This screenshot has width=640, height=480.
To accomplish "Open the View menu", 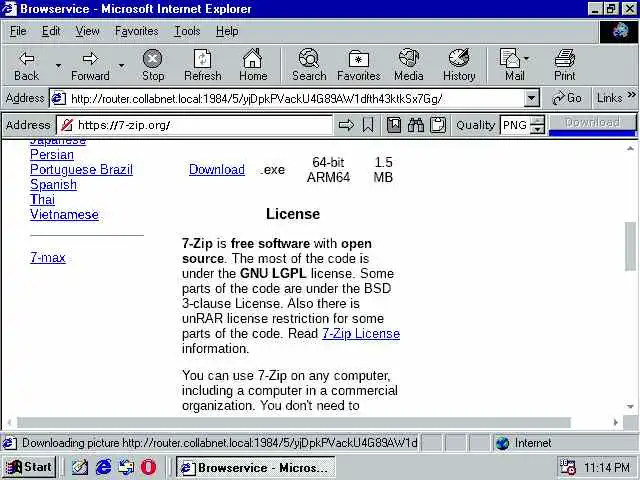I will coord(87,31).
